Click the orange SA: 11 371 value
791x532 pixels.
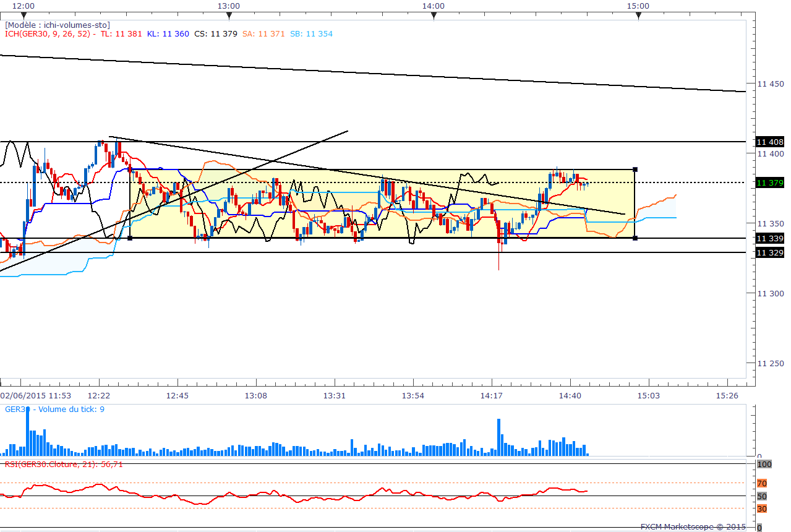(x=263, y=34)
